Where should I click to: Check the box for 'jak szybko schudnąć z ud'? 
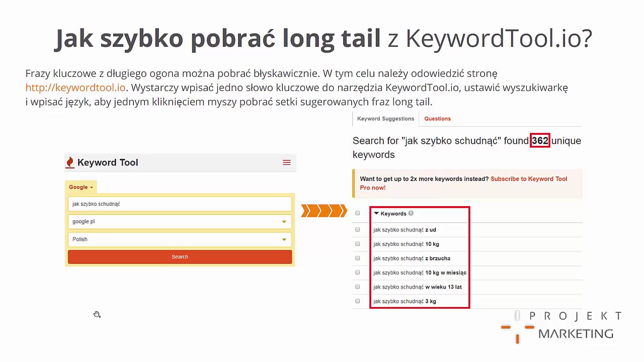point(358,230)
